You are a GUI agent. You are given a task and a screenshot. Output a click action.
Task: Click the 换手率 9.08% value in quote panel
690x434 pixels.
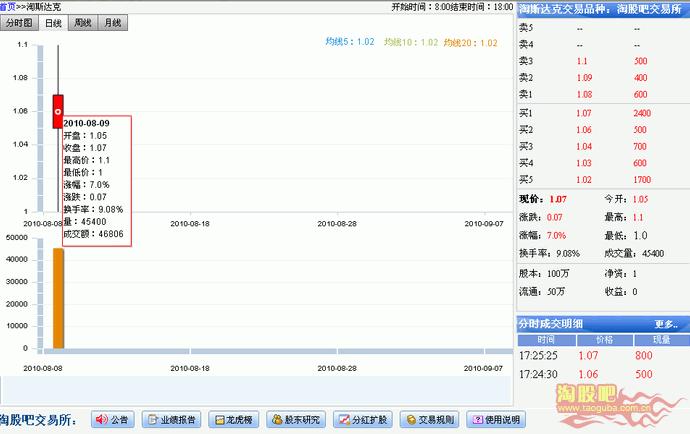pos(568,254)
